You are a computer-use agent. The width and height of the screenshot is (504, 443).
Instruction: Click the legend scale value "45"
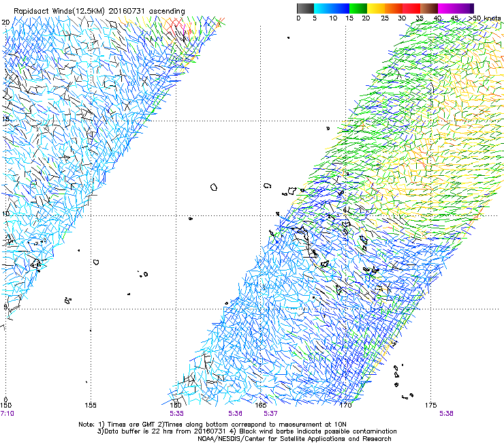click(x=454, y=18)
